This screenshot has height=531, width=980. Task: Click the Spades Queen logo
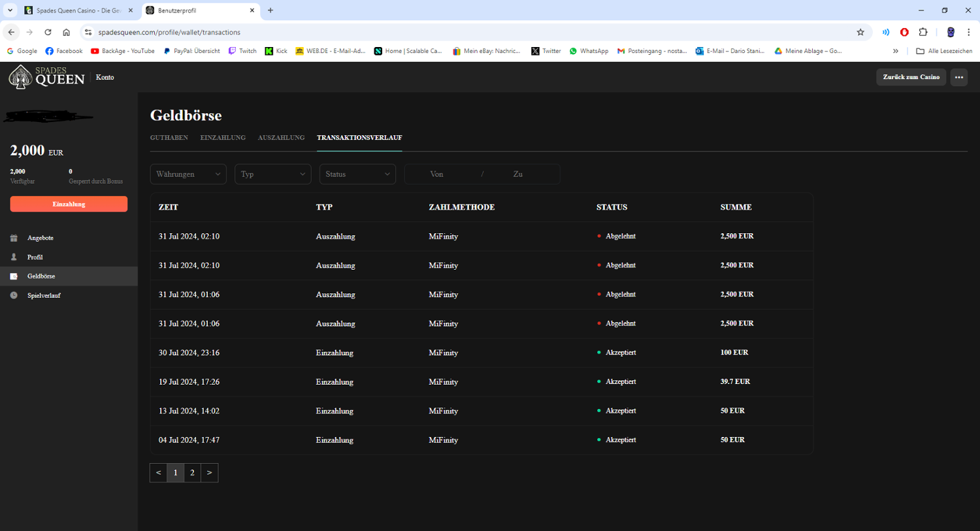pyautogui.click(x=46, y=77)
